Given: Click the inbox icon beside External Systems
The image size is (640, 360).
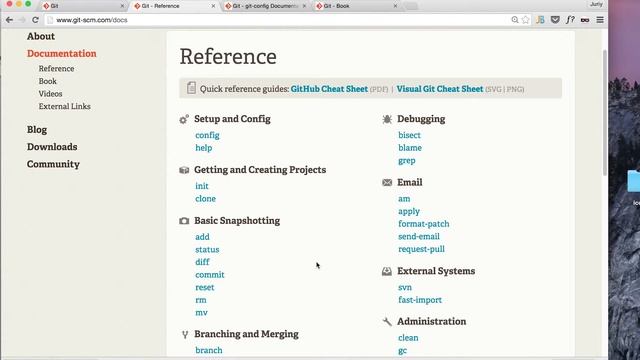Looking at the screenshot, I should [387, 271].
